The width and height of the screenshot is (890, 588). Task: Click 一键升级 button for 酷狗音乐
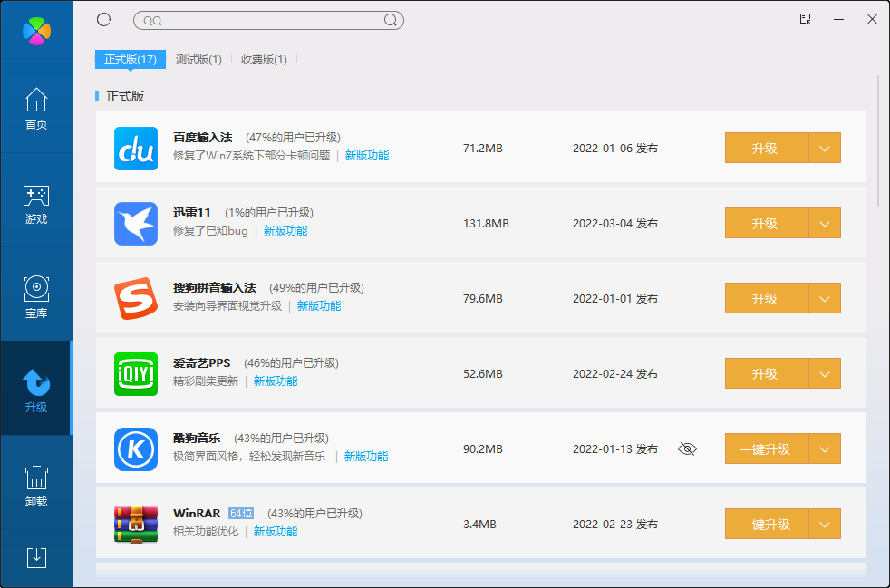click(766, 449)
